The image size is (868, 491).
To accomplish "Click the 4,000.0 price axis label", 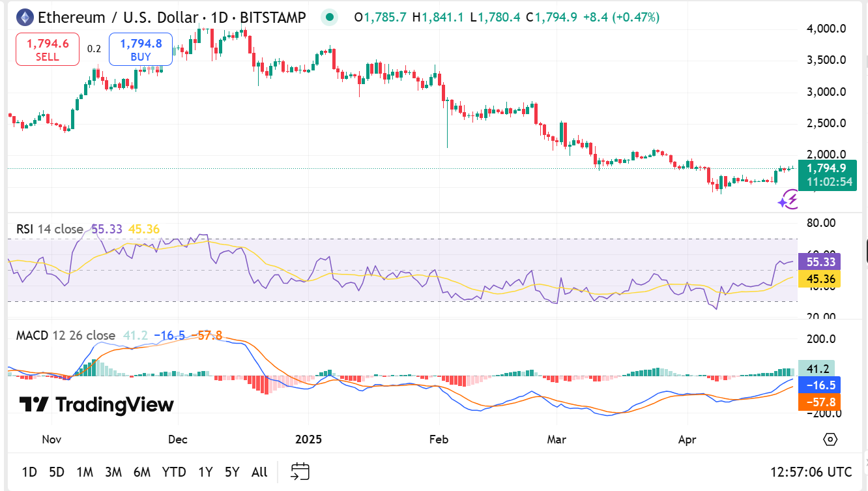I will [825, 29].
